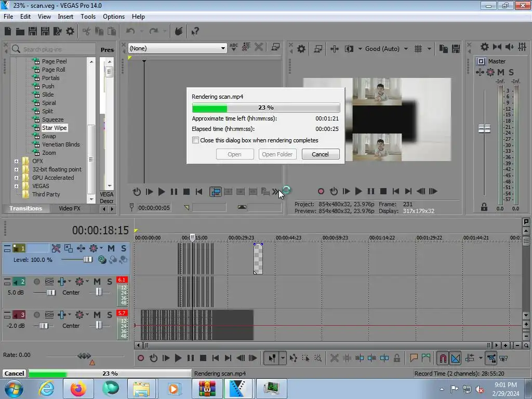Click Save Snapshot to File icon
Image resolution: width=532 pixels, height=399 pixels.
pyautogui.click(x=456, y=49)
